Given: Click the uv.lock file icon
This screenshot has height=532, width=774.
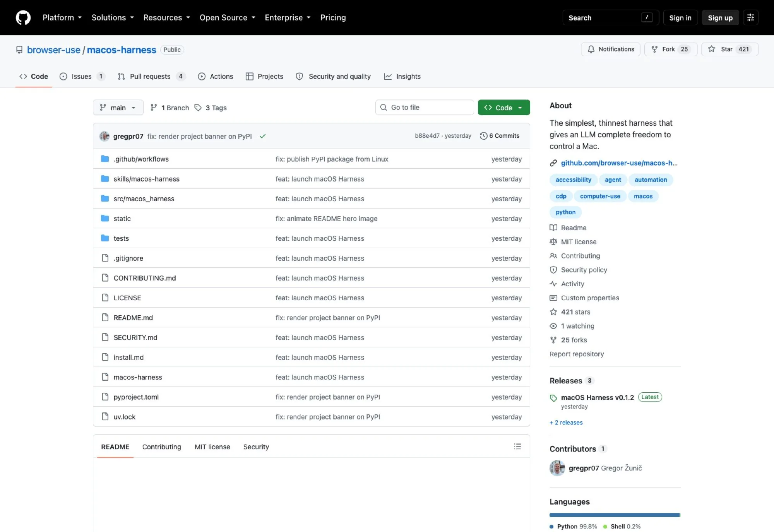Looking at the screenshot, I should 105,416.
